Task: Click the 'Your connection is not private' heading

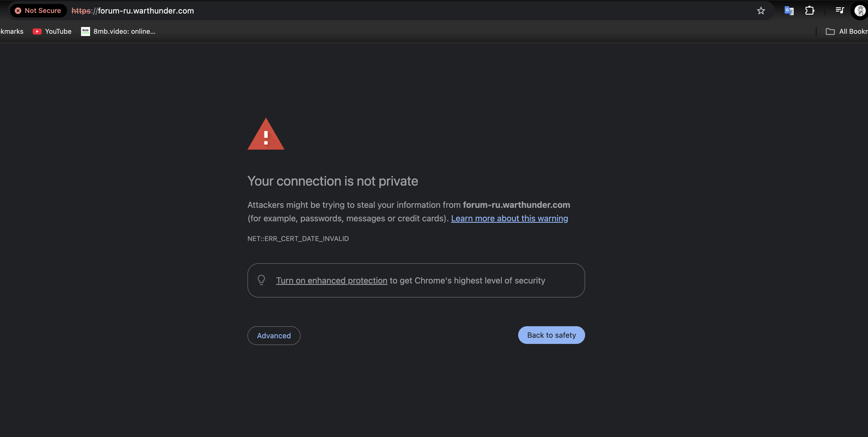Action: [x=333, y=181]
